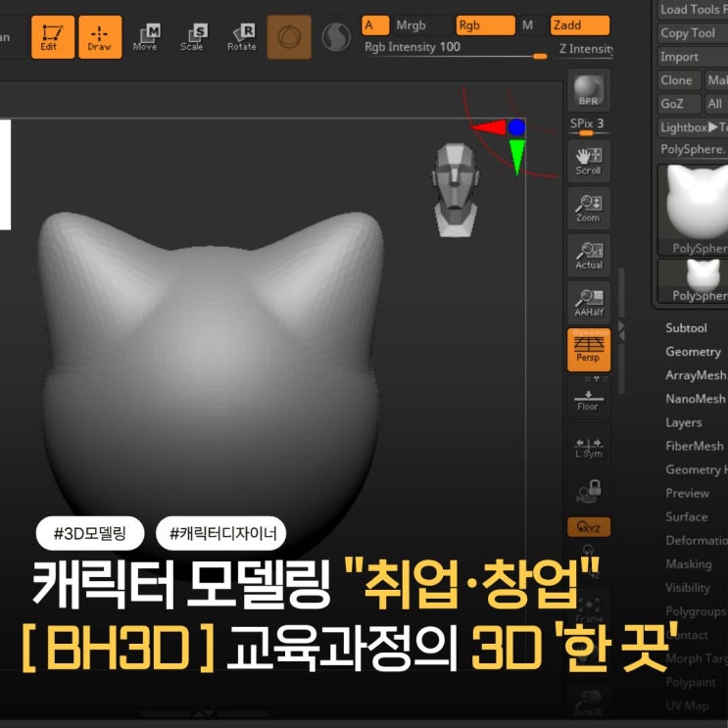
Task: Expand the Subtool palette
Action: [x=686, y=328]
